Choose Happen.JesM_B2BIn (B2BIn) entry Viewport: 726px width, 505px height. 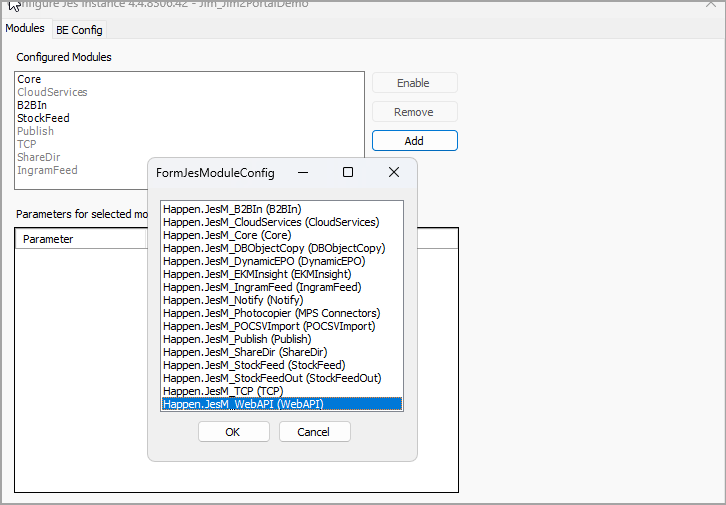pos(282,209)
